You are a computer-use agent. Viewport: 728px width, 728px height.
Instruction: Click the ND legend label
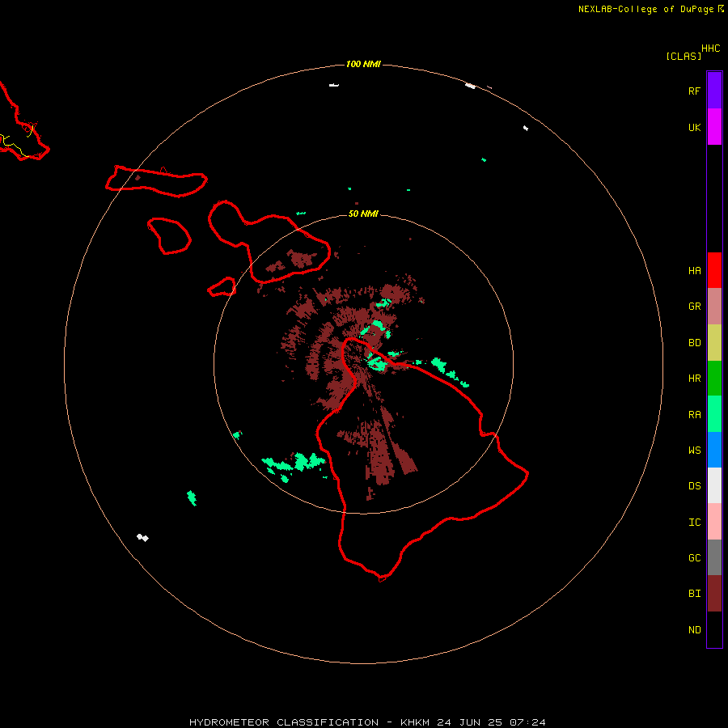(694, 630)
